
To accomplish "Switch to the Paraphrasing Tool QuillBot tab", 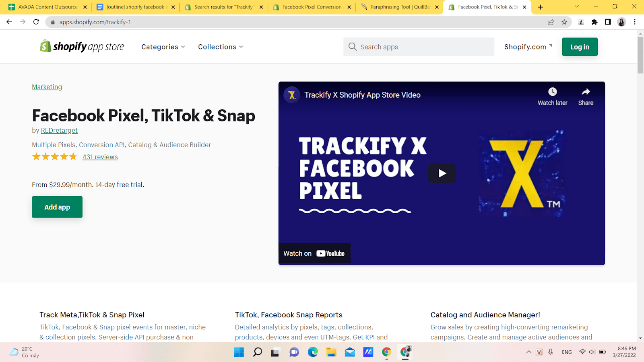I will pos(399,7).
